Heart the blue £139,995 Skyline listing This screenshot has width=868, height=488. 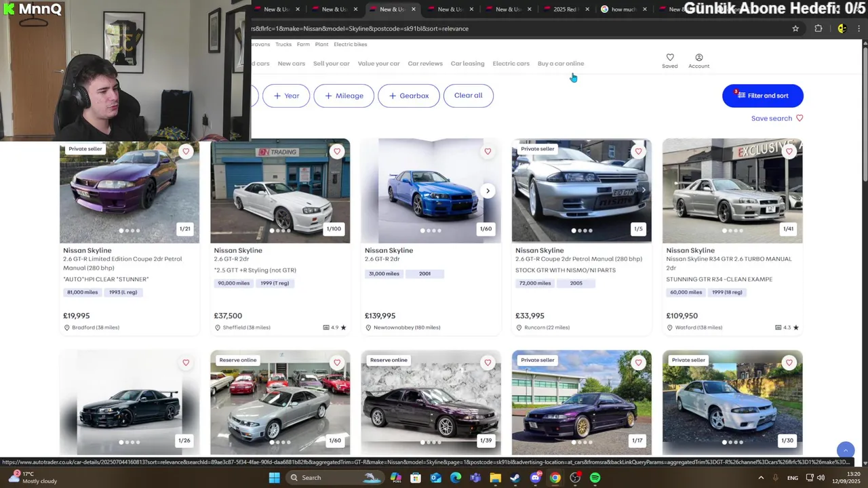[488, 151]
